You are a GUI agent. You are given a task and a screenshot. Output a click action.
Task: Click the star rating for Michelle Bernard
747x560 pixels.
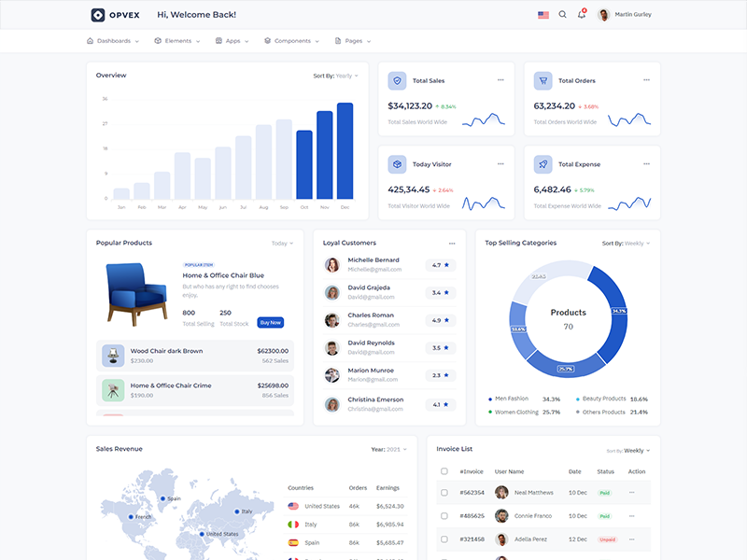441,265
